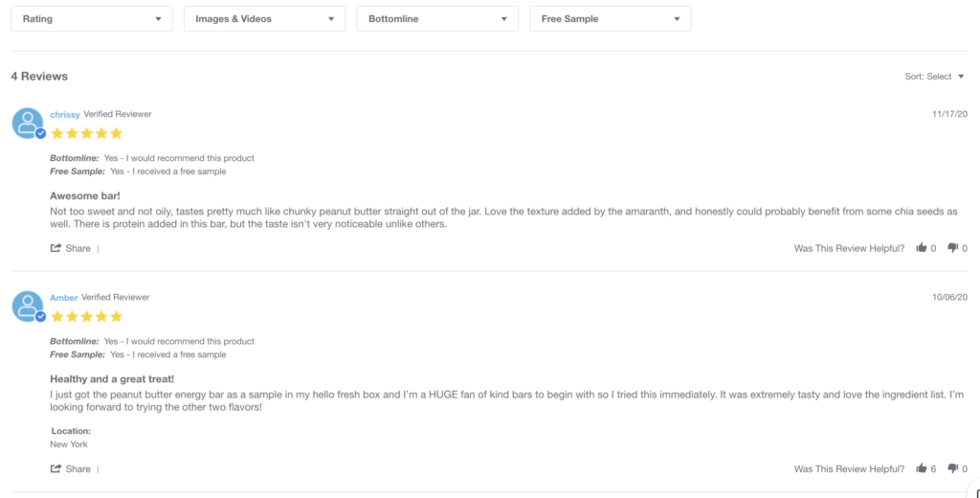
Task: Click thumbs down on chrissy's review
Action: click(952, 248)
